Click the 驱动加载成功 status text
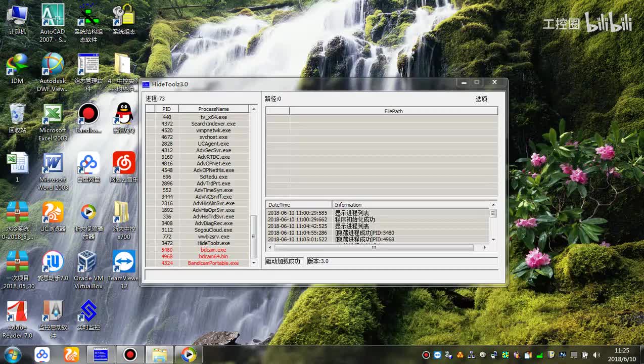Image resolution: width=644 pixels, height=364 pixels. [283, 261]
